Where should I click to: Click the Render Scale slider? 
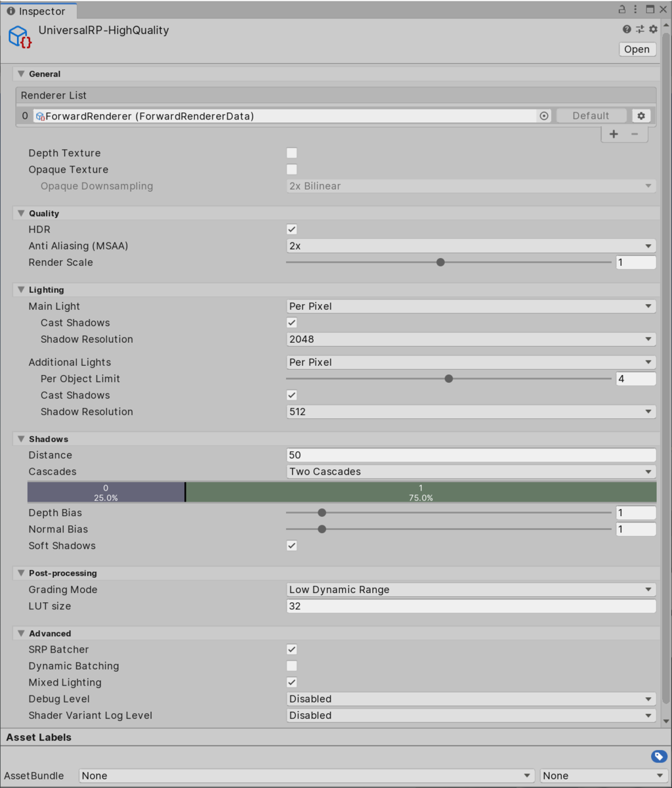449,262
